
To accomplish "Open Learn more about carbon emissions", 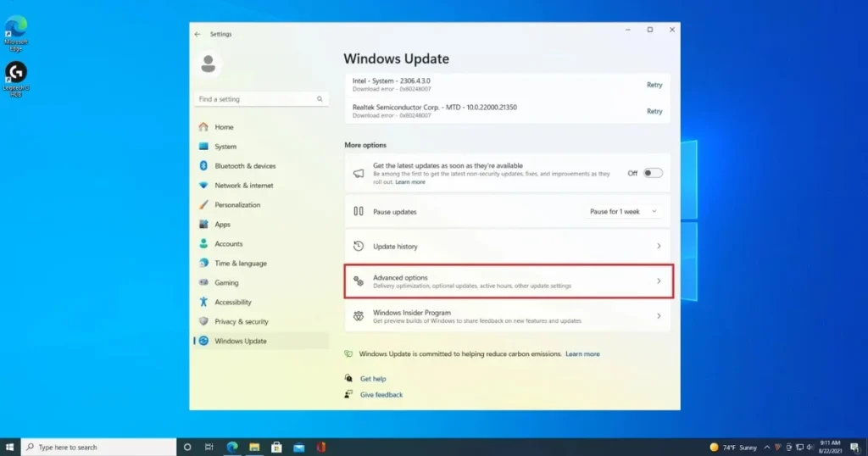I will pos(582,354).
